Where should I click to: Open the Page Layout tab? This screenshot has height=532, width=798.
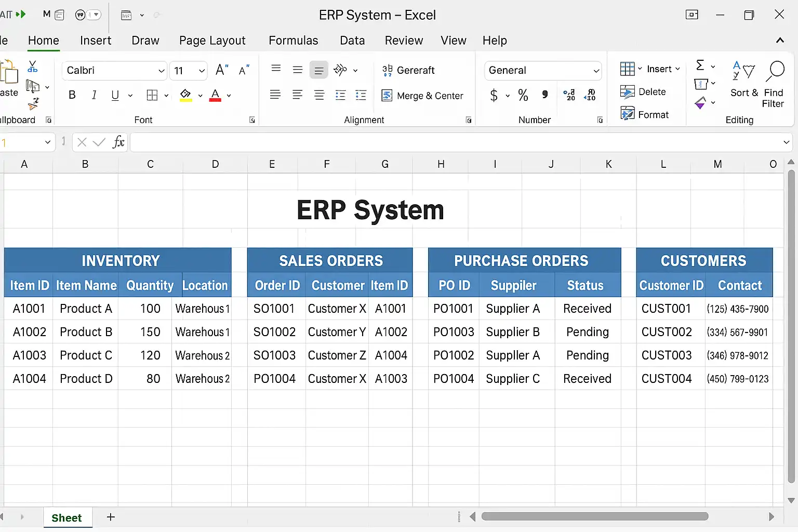[x=212, y=41]
